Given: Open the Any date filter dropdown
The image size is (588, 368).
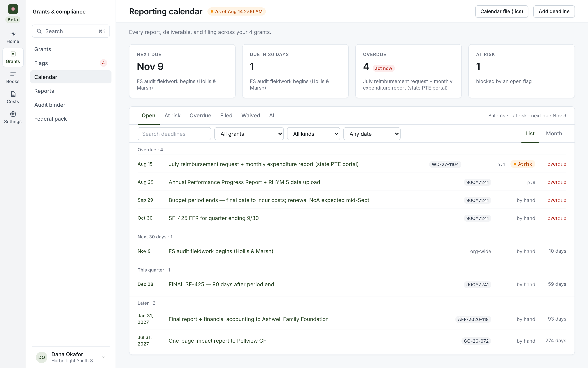Looking at the screenshot, I should [372, 134].
